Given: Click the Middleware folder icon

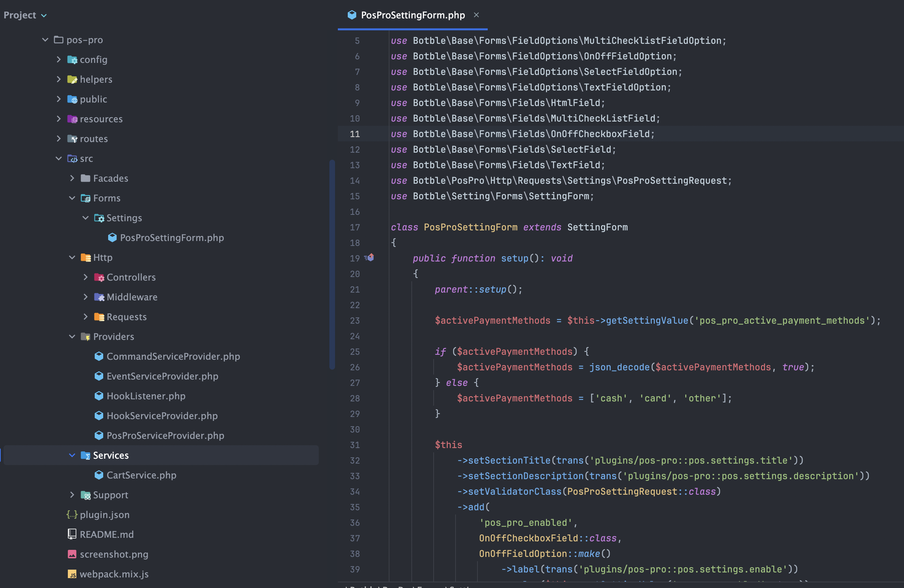Looking at the screenshot, I should [x=99, y=297].
